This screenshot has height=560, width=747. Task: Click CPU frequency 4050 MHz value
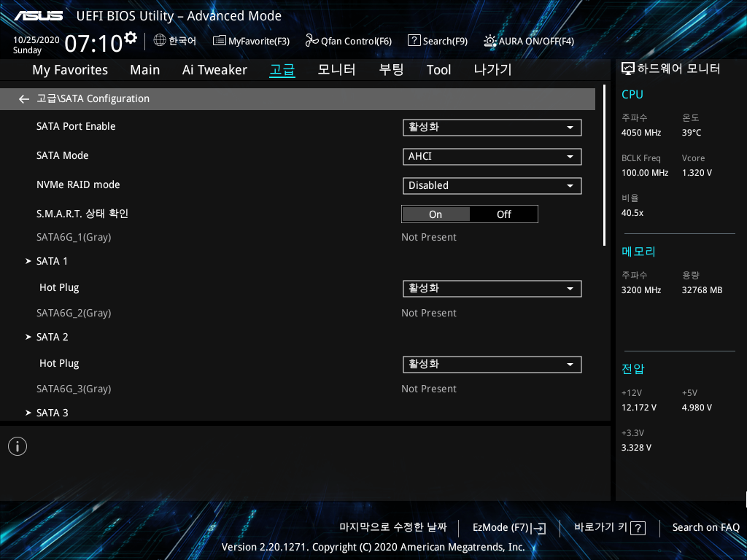click(641, 133)
